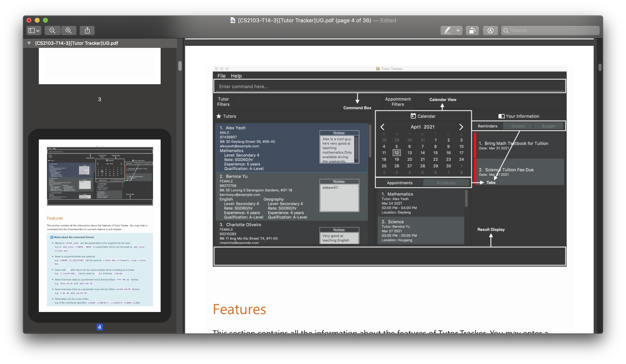626x364 pixels.
Task: Click the zoom out magnifier icon
Action: pyautogui.click(x=52, y=31)
